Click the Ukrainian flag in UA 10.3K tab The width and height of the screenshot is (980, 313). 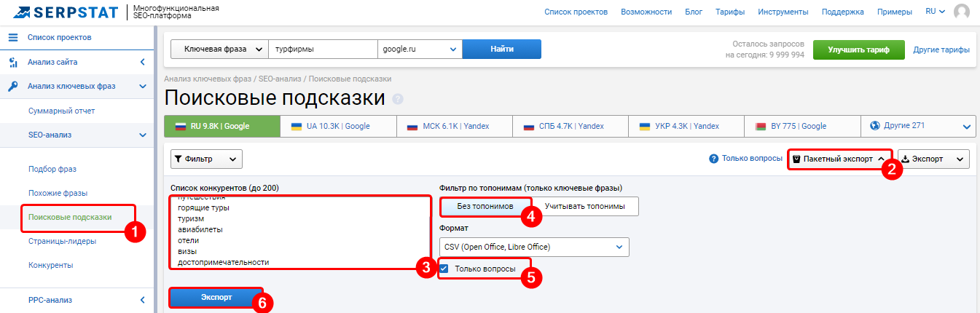[x=297, y=126]
